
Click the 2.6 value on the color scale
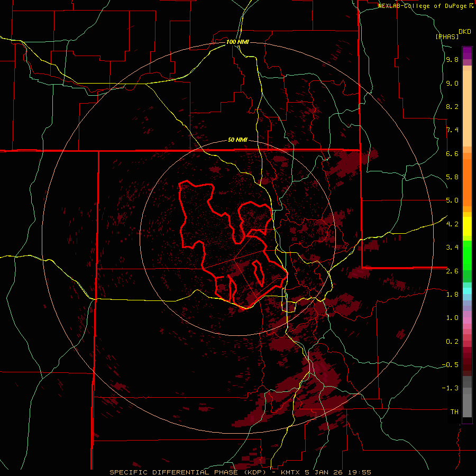[x=452, y=271]
